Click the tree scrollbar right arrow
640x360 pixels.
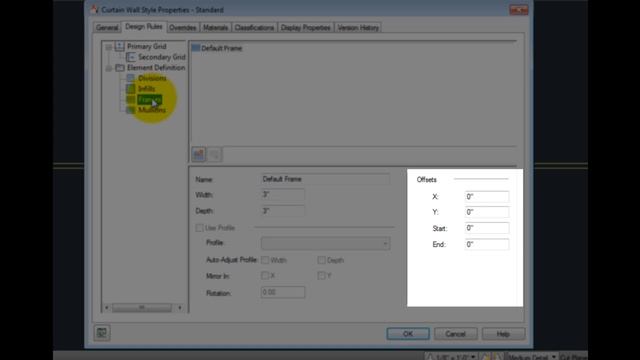180,307
